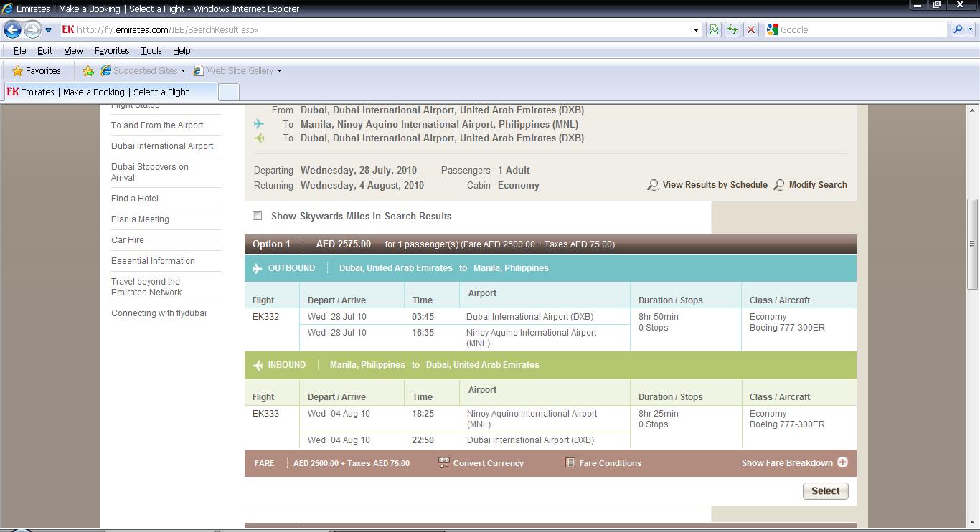
Task: Open the Find a Hotel link
Action: [135, 199]
